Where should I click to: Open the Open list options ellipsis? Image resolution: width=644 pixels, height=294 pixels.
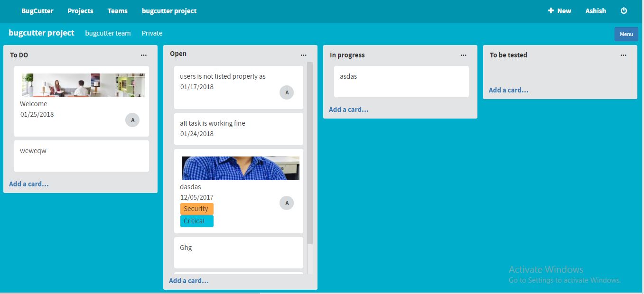pyautogui.click(x=304, y=55)
